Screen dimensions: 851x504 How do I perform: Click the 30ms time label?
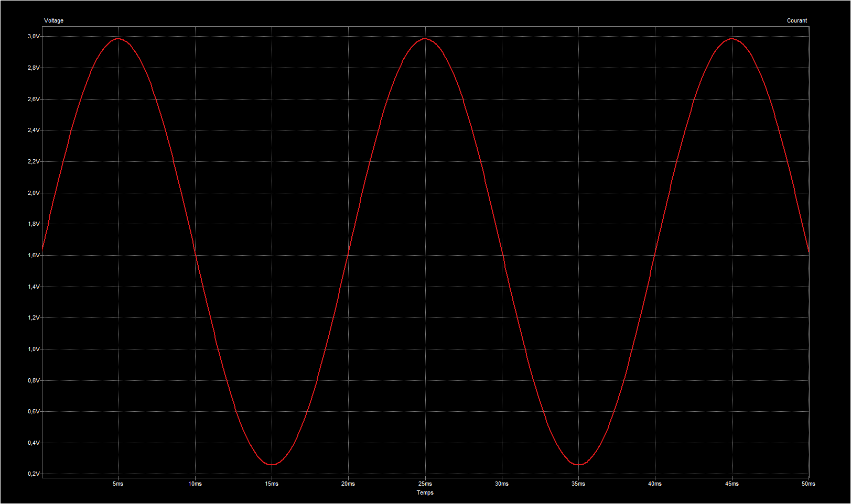502,484
